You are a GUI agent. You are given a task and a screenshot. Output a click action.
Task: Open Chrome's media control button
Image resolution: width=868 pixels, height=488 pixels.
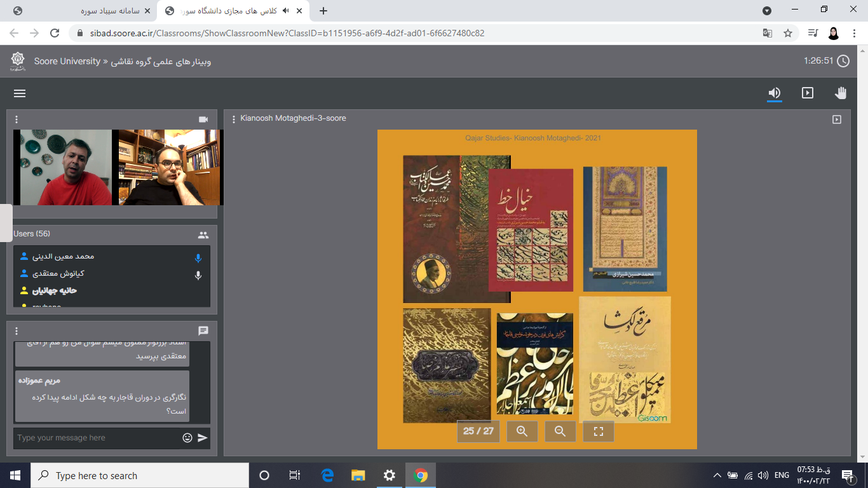click(813, 33)
